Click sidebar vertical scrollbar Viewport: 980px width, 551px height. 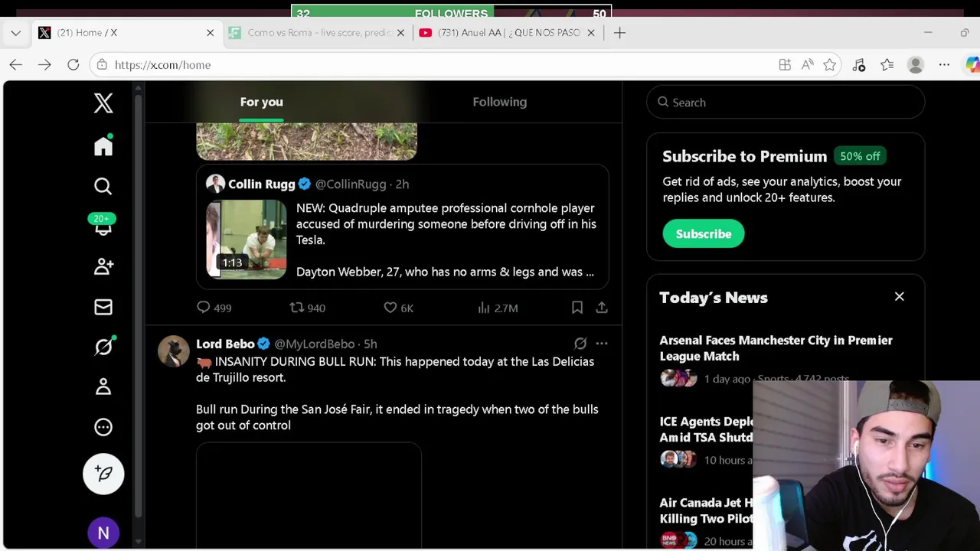point(138,306)
